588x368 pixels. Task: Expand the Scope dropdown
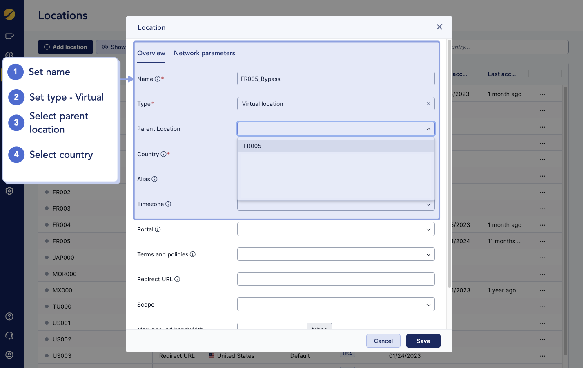click(428, 305)
